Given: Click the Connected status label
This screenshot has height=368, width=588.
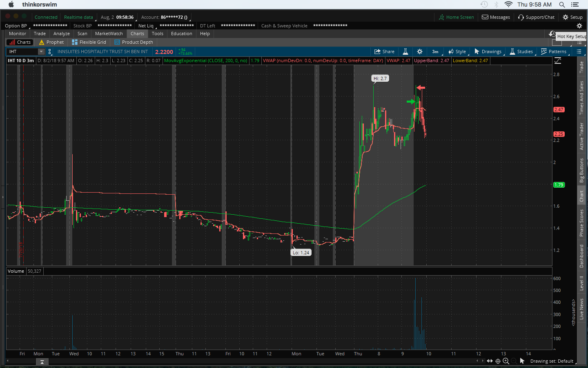Looking at the screenshot, I should click(46, 17).
